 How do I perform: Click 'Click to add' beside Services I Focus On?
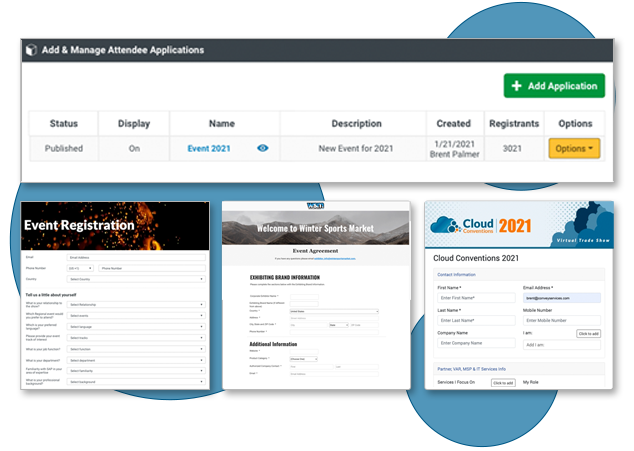pyautogui.click(x=503, y=383)
